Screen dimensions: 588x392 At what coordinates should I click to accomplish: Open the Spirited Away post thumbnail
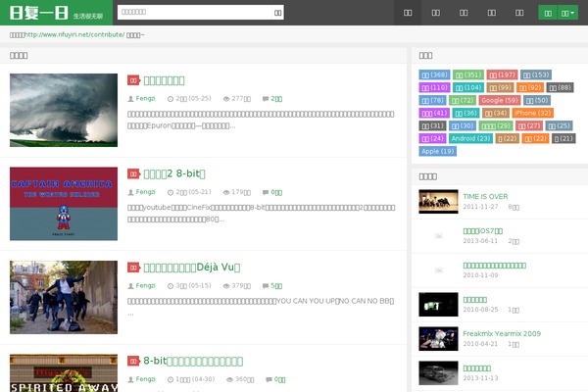click(x=64, y=372)
